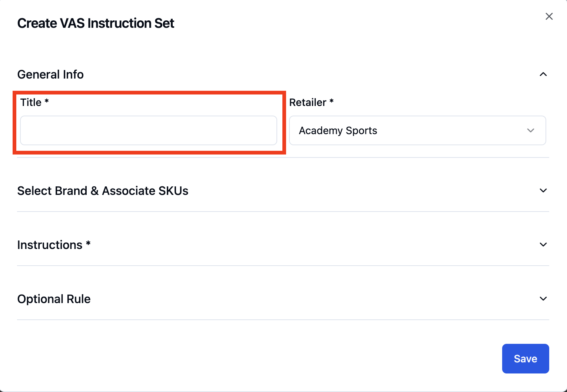
Task: Click the Select Brand & Associate SKUs heading
Action: [x=103, y=191]
